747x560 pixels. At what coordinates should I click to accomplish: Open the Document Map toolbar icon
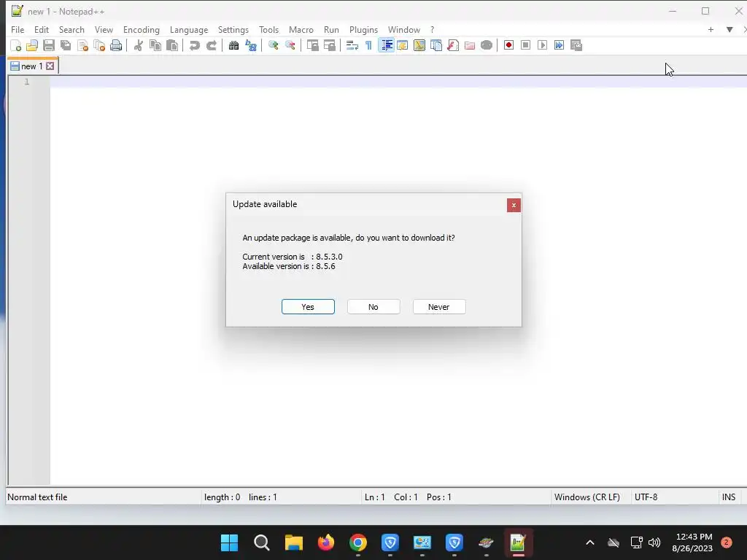click(x=419, y=45)
